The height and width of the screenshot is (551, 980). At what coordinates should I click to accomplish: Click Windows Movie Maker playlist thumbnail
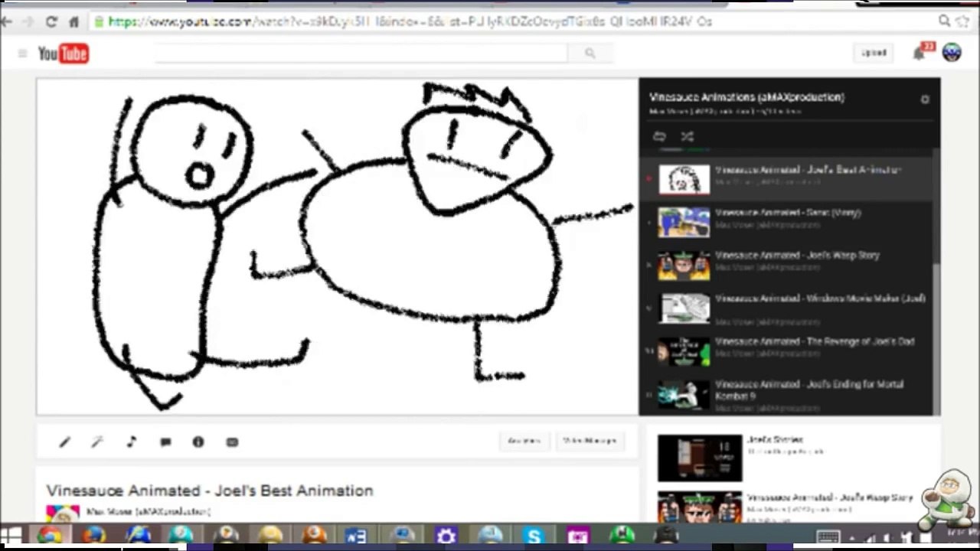[684, 308]
